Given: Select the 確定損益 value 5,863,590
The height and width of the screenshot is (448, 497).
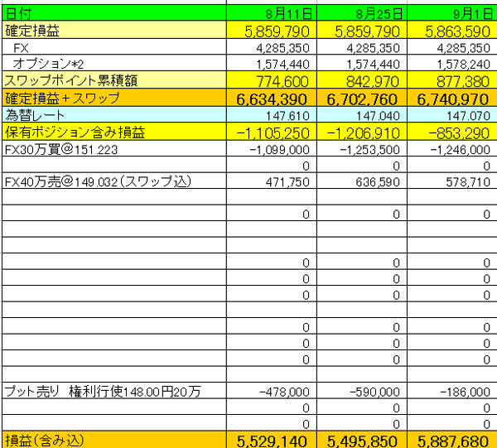Looking at the screenshot, I should coord(451,31).
